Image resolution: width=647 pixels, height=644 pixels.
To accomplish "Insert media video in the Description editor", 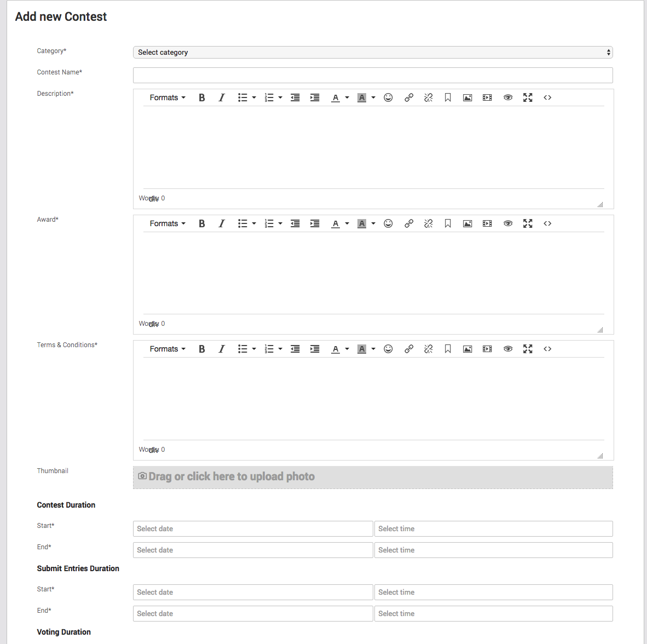I will click(x=487, y=97).
